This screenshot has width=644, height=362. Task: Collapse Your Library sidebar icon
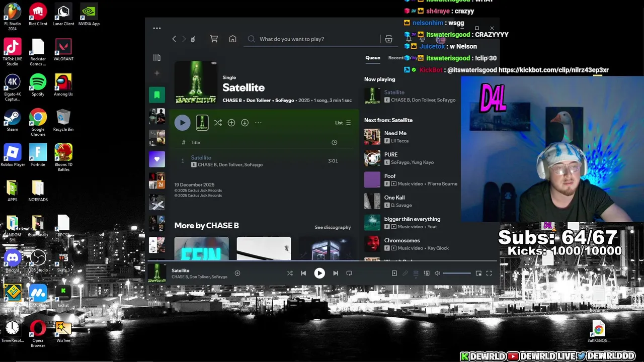(x=157, y=58)
